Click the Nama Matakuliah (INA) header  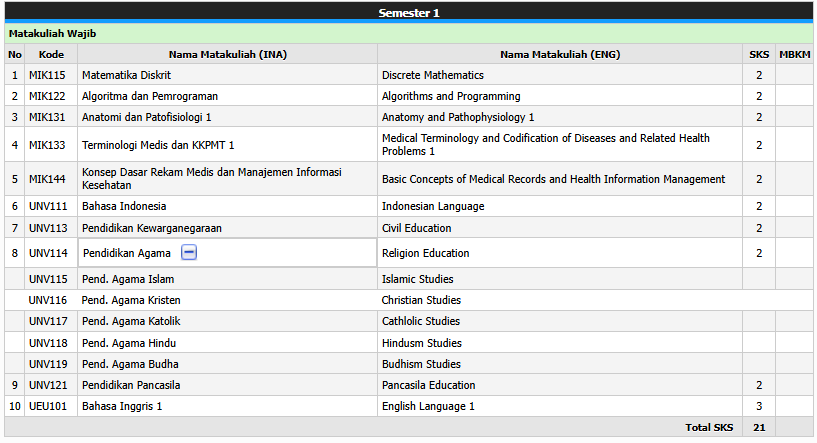click(228, 54)
